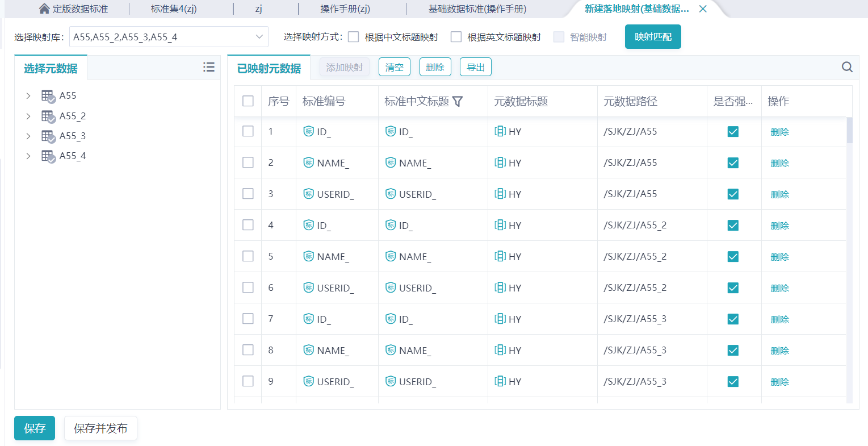The width and height of the screenshot is (868, 446).
Task: Click the home icon on 定版数据标准 tab
Action: tap(44, 9)
